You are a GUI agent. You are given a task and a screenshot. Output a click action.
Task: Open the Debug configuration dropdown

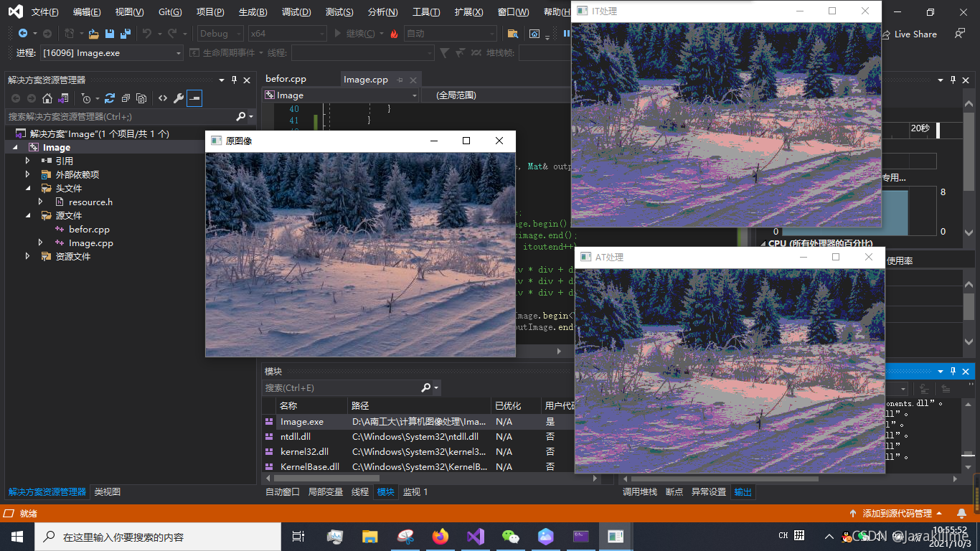coord(220,34)
